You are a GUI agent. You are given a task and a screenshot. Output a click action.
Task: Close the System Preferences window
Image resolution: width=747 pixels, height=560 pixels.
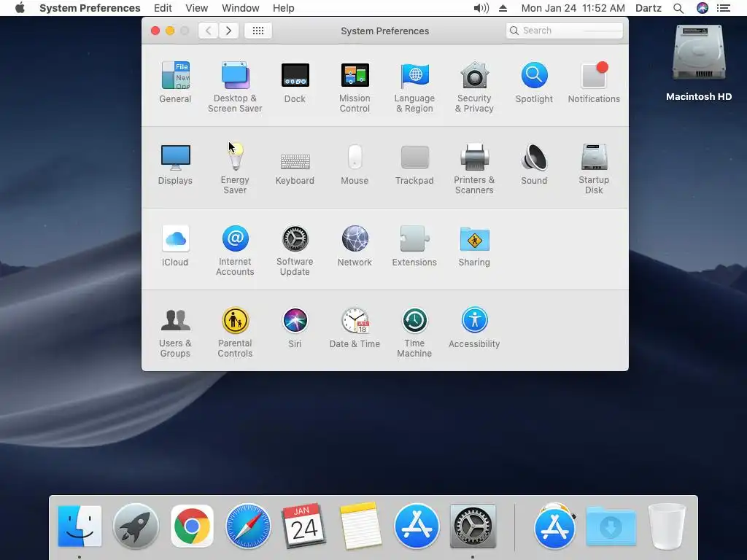[155, 31]
